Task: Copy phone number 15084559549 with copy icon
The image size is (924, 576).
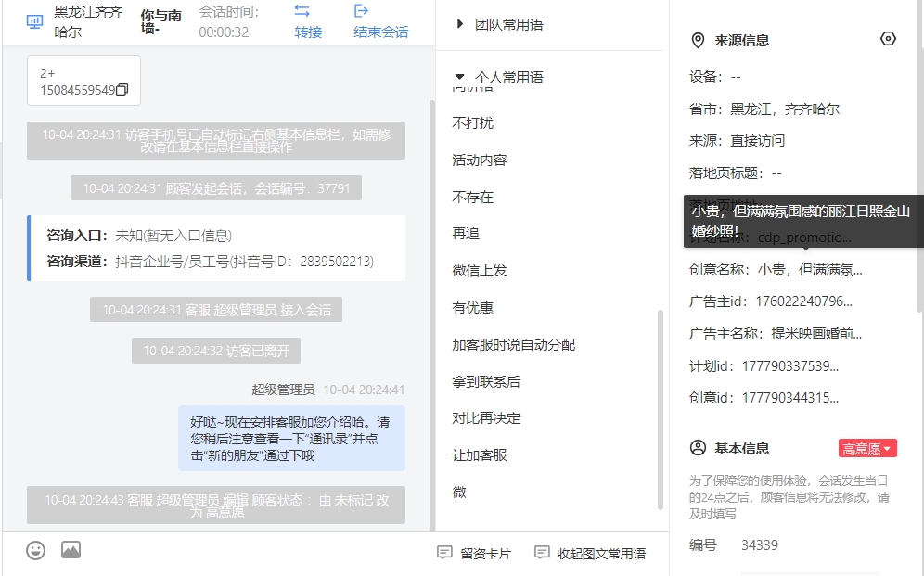Action: tap(122, 90)
